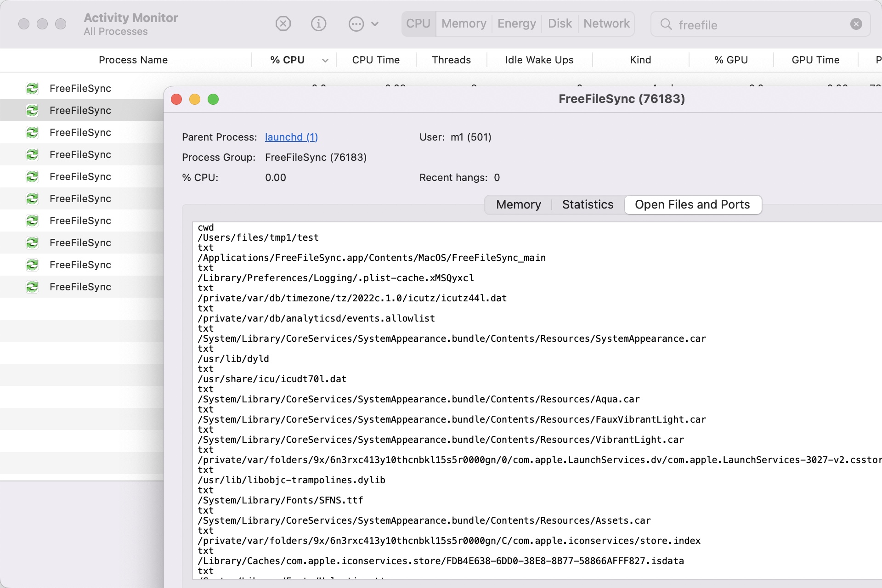Sort by the GPU Time column header
The width and height of the screenshot is (882, 588).
click(x=815, y=60)
